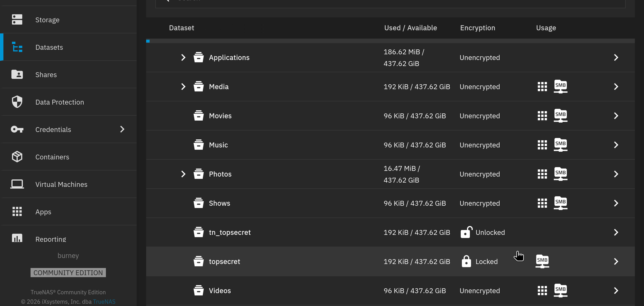Open details arrow for Music row
Screen dimensions: 644x306
tap(616, 145)
